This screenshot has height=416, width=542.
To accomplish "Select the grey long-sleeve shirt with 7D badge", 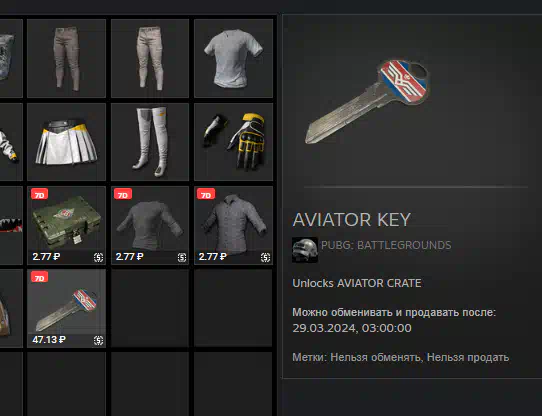I will tap(150, 225).
